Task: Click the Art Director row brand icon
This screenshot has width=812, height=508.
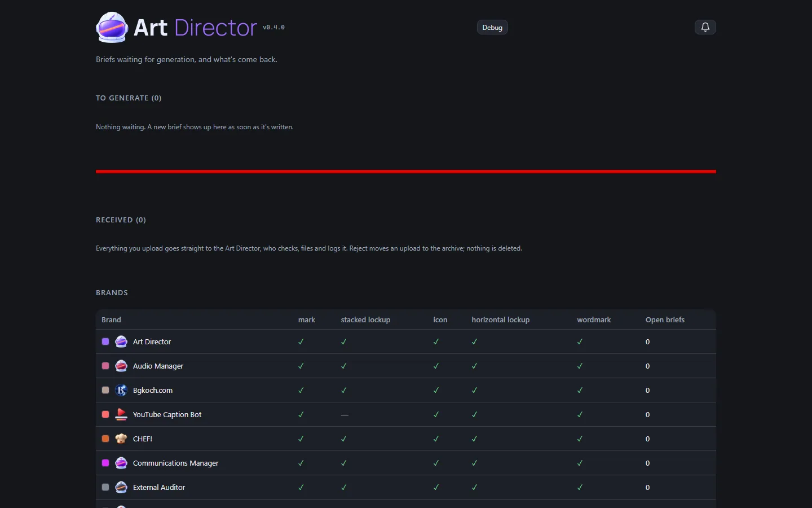Action: (121, 341)
